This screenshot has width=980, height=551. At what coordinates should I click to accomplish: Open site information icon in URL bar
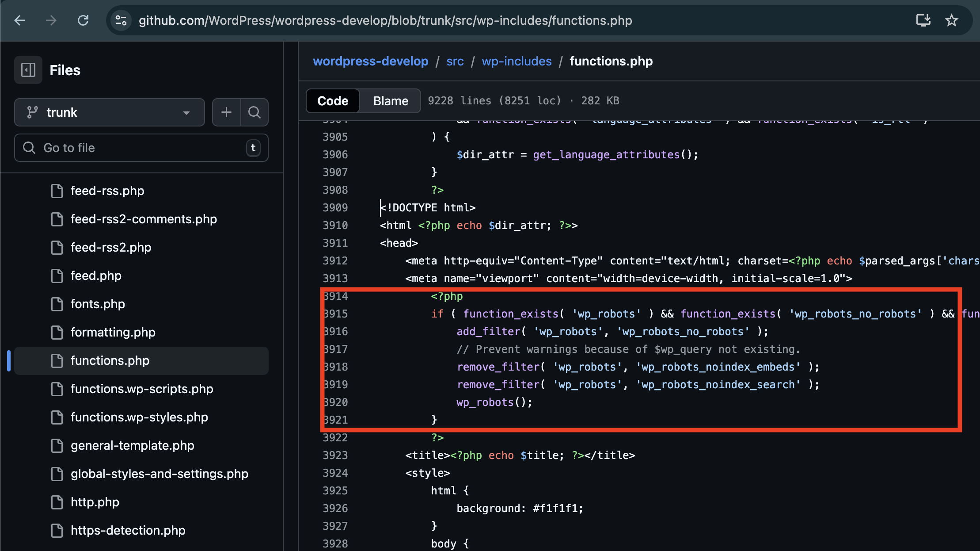pyautogui.click(x=121, y=20)
